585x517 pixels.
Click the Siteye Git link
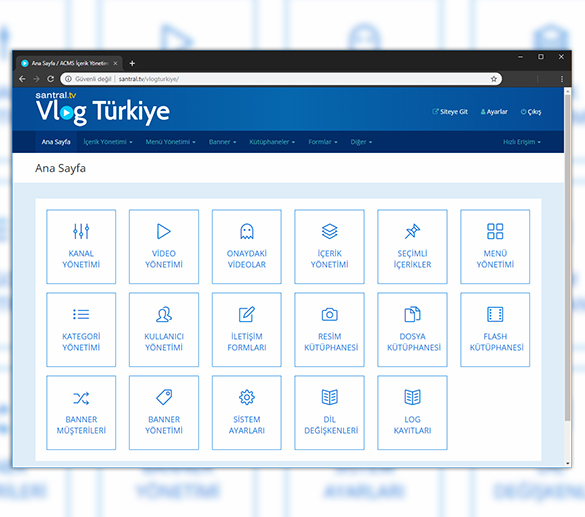pyautogui.click(x=450, y=112)
